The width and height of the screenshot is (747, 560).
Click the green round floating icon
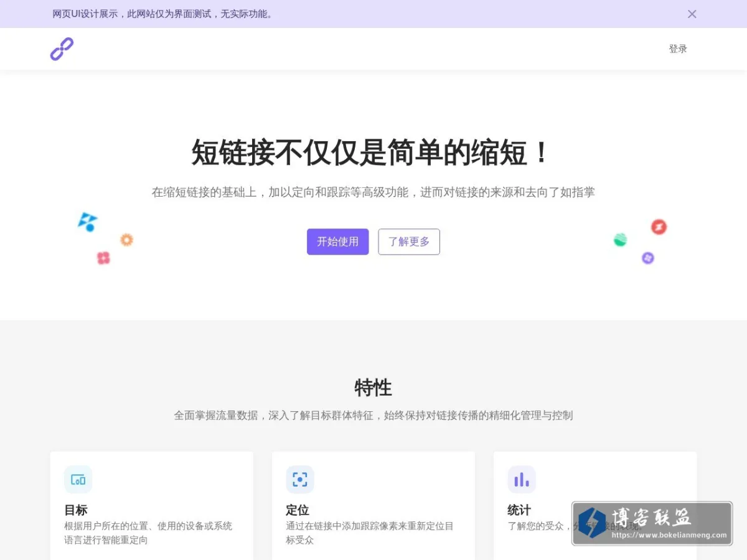click(620, 240)
